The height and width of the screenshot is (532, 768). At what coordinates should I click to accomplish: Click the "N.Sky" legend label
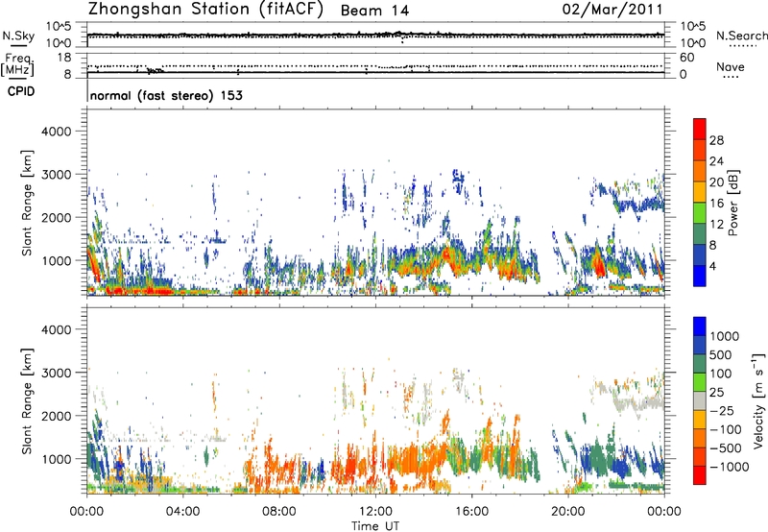coord(18,36)
